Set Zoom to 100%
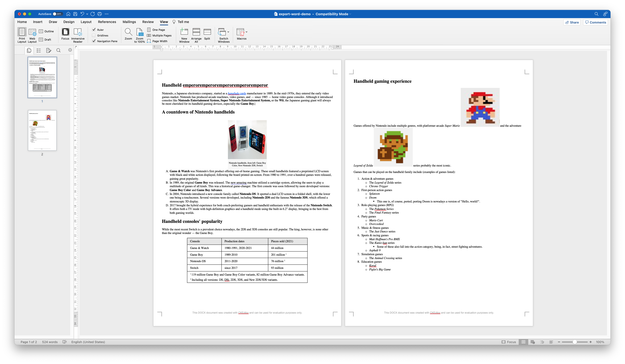 [x=139, y=35]
